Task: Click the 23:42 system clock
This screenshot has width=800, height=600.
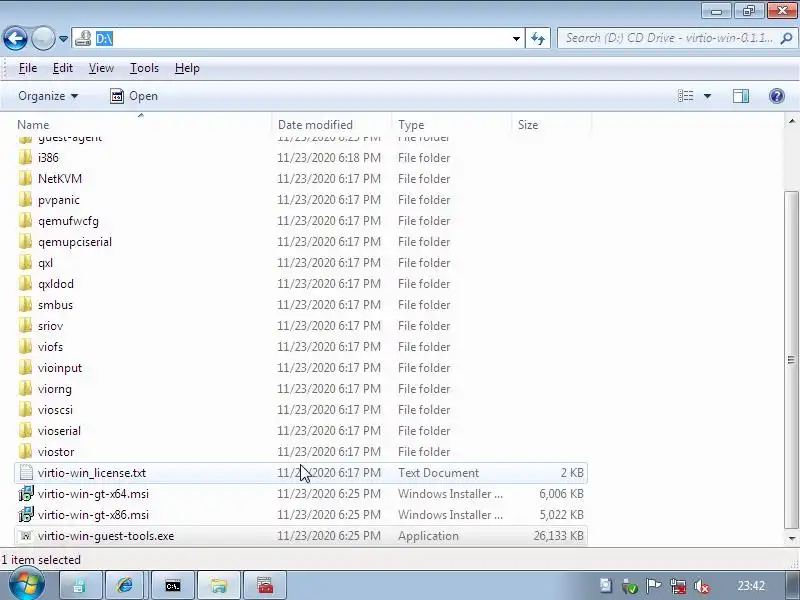Action: [x=751, y=586]
